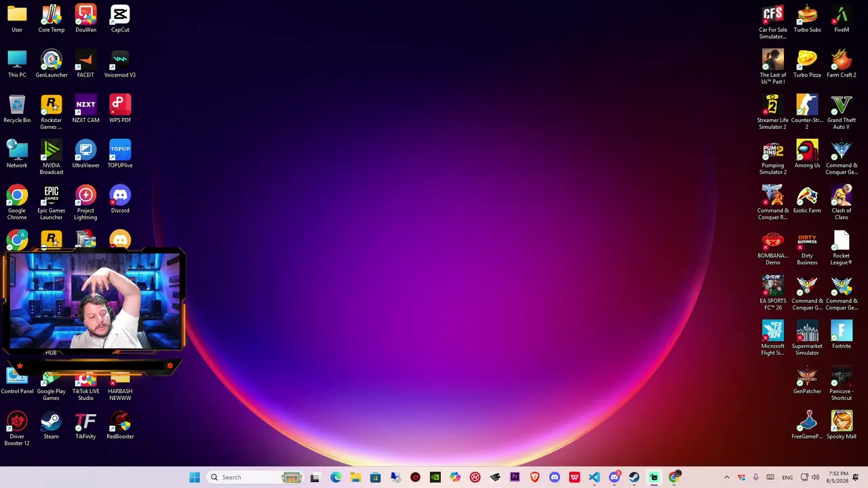Open the User folder on the desktop
This screenshot has height=488, width=868.
coord(17,19)
